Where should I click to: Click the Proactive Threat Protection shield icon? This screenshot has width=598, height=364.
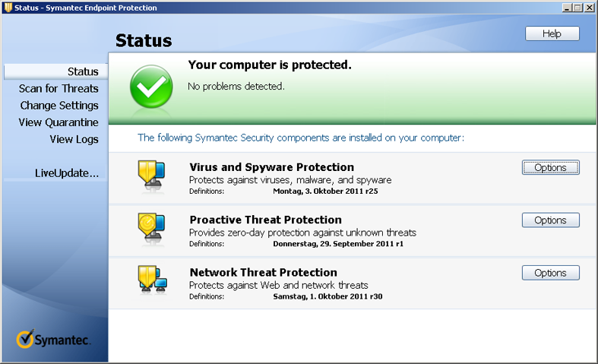point(151,227)
